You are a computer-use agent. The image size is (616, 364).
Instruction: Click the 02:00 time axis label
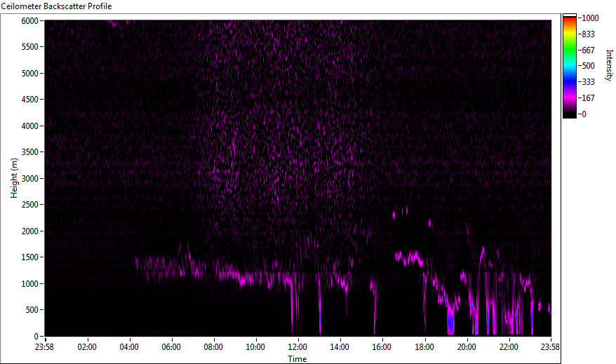pos(87,346)
